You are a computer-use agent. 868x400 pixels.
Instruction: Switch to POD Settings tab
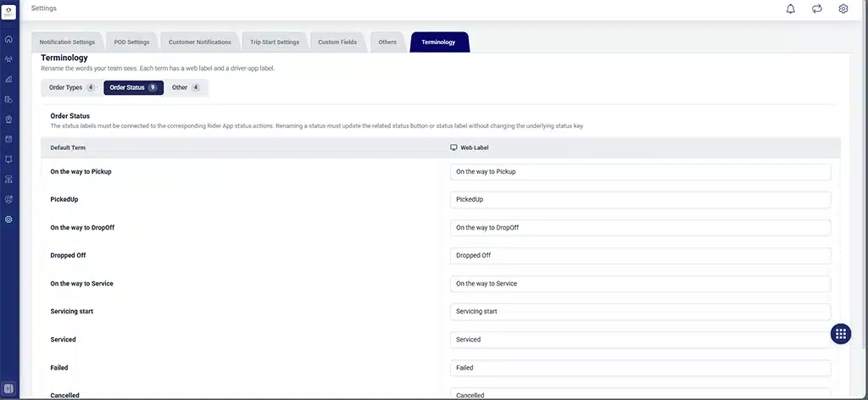131,42
